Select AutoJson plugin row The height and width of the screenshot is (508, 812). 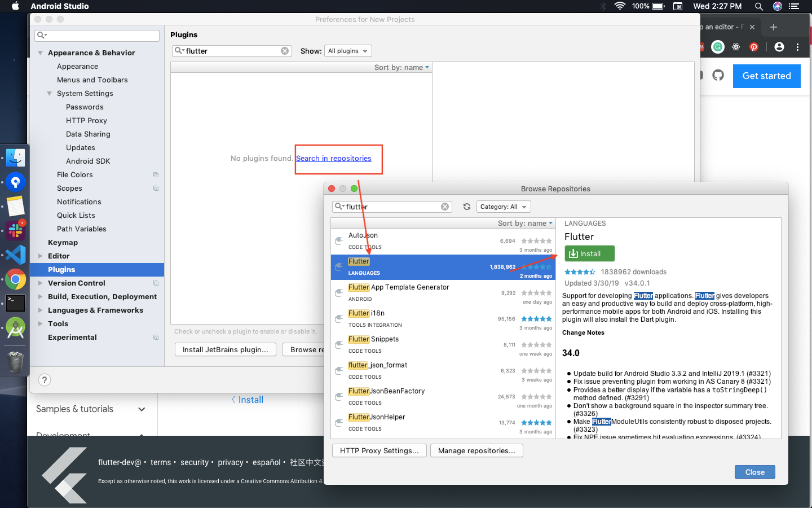[443, 241]
